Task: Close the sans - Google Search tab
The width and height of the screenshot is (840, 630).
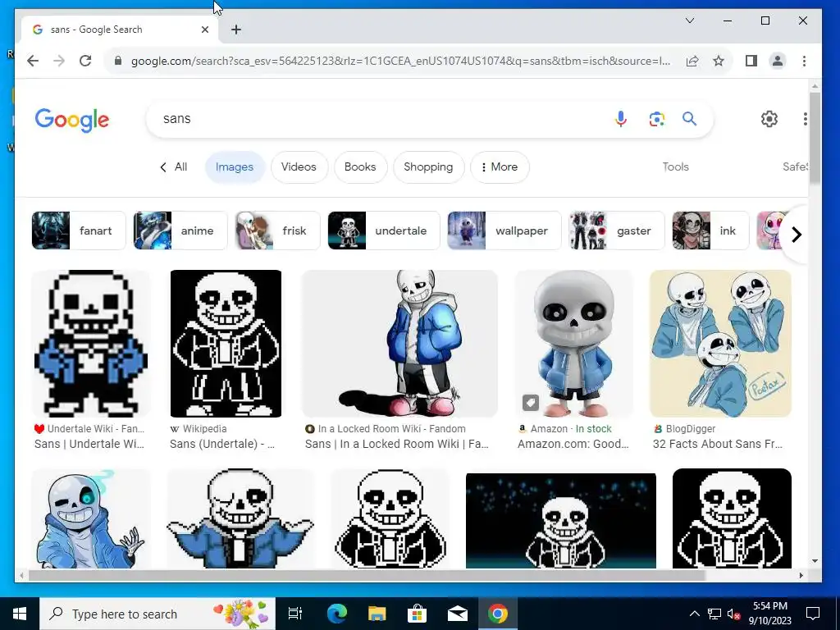Action: point(204,30)
